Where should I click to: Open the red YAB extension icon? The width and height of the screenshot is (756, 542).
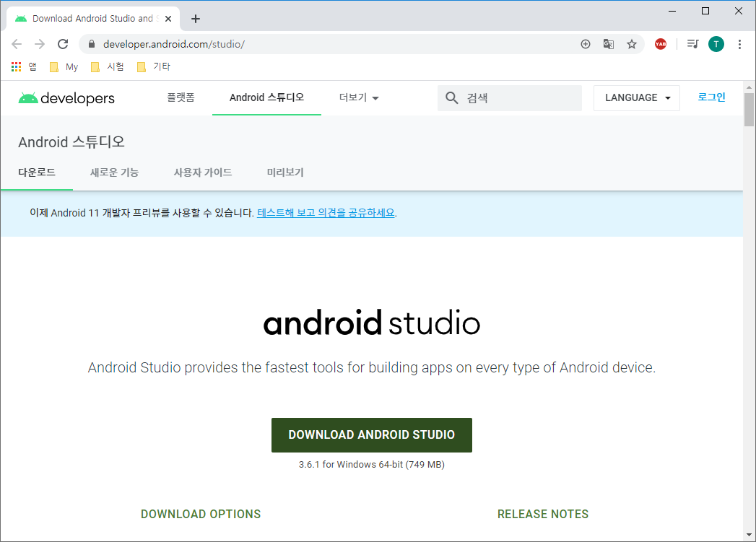[x=661, y=44]
